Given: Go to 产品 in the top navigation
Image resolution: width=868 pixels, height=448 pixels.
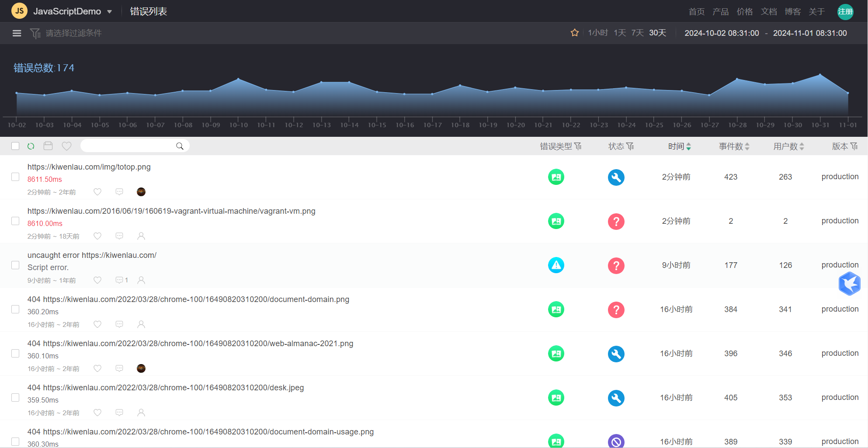Looking at the screenshot, I should [721, 12].
